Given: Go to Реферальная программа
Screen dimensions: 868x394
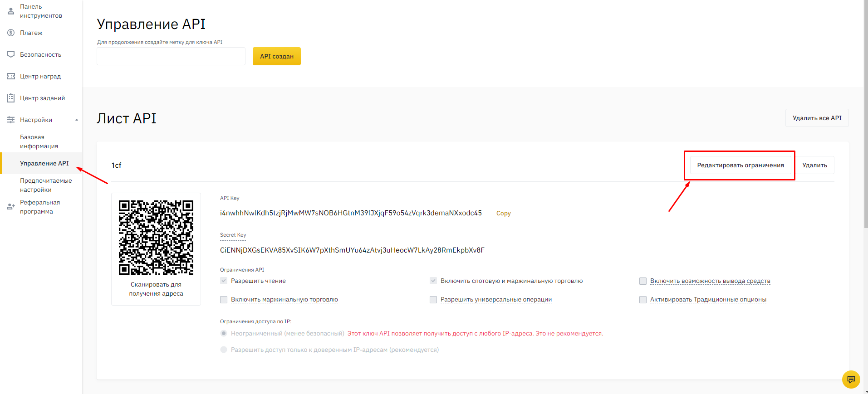Looking at the screenshot, I should click(x=40, y=207).
